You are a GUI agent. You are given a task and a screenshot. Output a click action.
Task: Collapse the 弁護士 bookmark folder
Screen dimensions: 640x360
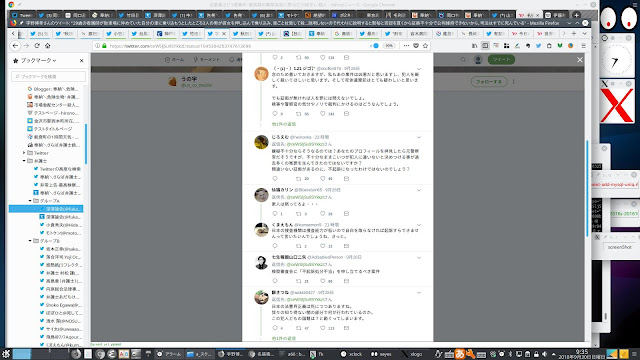click(x=24, y=161)
